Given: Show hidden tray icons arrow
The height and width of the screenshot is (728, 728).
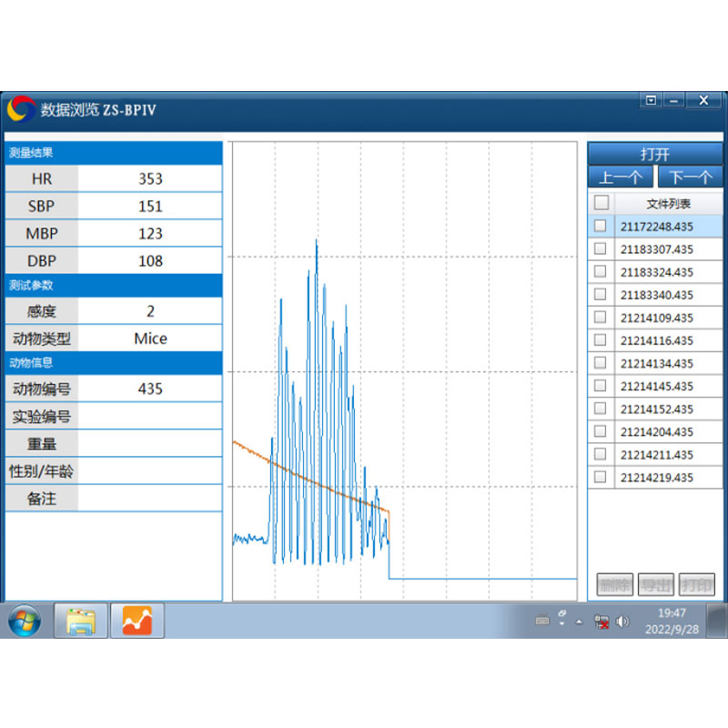Looking at the screenshot, I should [579, 622].
